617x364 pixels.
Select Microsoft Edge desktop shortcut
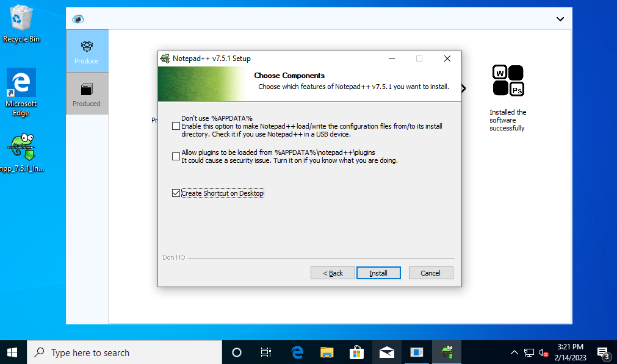click(21, 93)
